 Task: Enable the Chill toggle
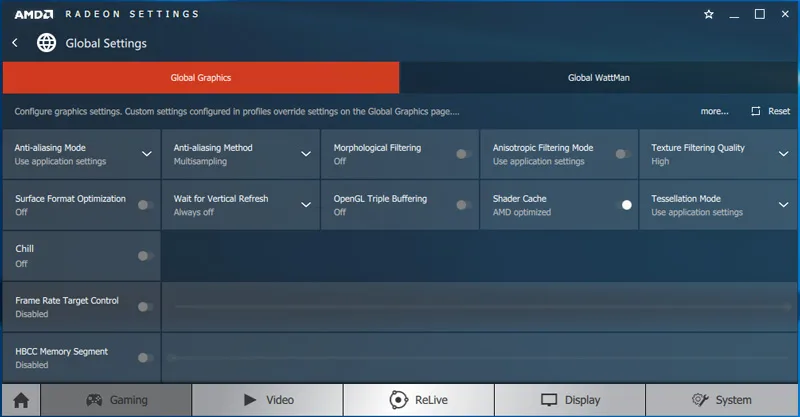[145, 256]
